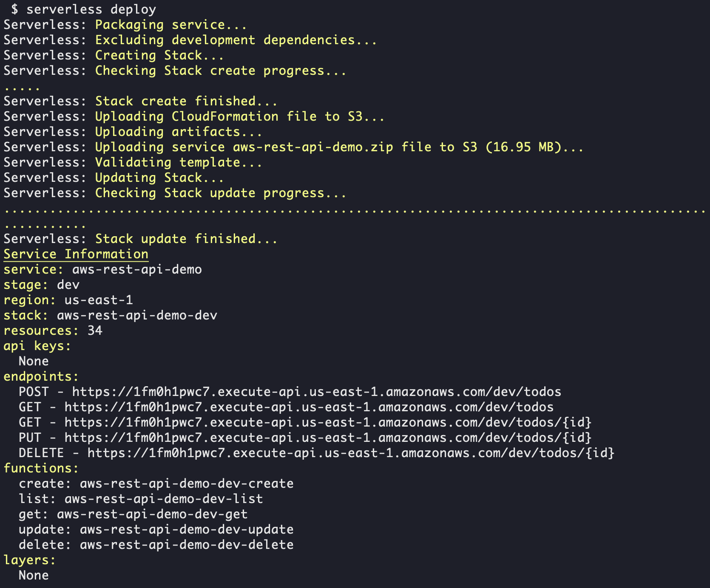Click the 'serverless deploy' command text

click(x=91, y=9)
